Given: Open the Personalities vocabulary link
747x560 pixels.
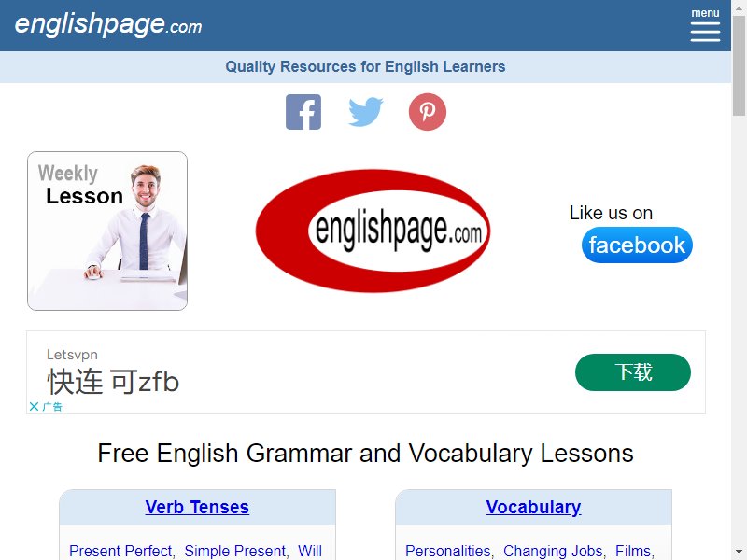Looking at the screenshot, I should tap(447, 551).
